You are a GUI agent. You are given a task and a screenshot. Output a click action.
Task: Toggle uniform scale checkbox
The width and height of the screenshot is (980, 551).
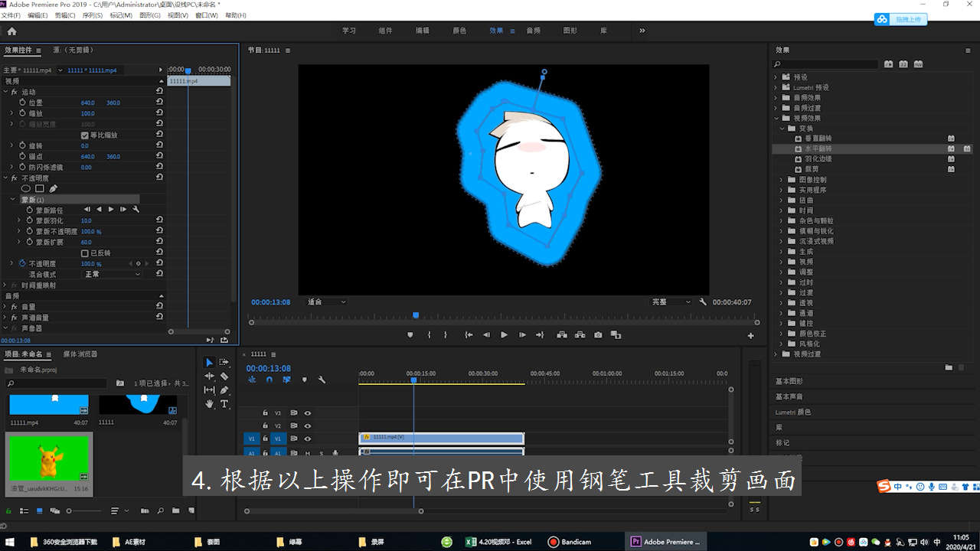coord(84,135)
